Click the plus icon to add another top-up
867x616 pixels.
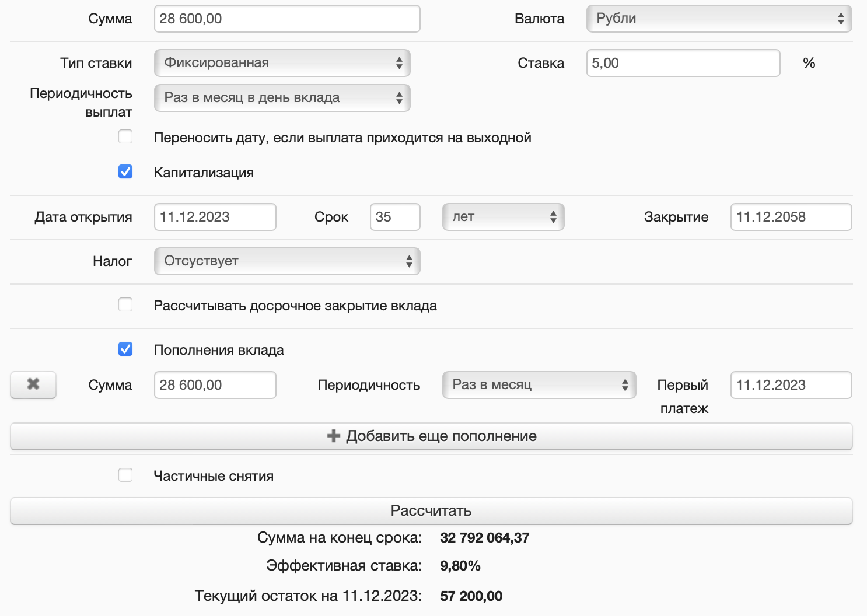(x=334, y=436)
